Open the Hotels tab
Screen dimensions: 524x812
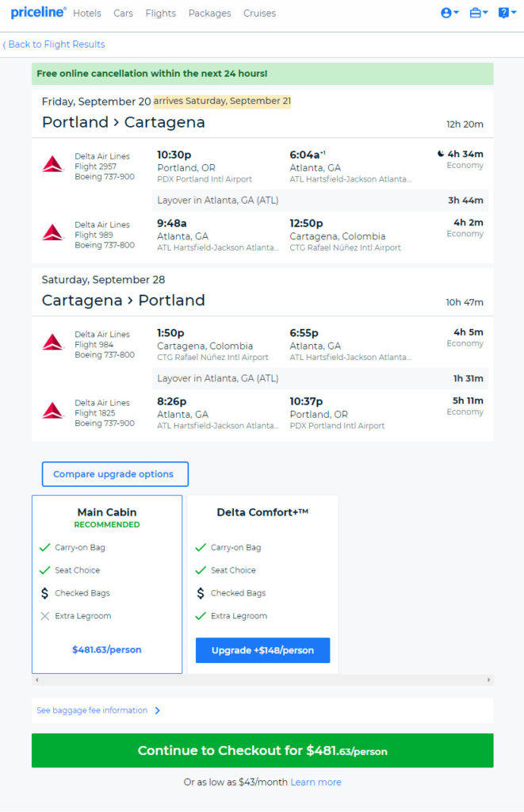87,13
